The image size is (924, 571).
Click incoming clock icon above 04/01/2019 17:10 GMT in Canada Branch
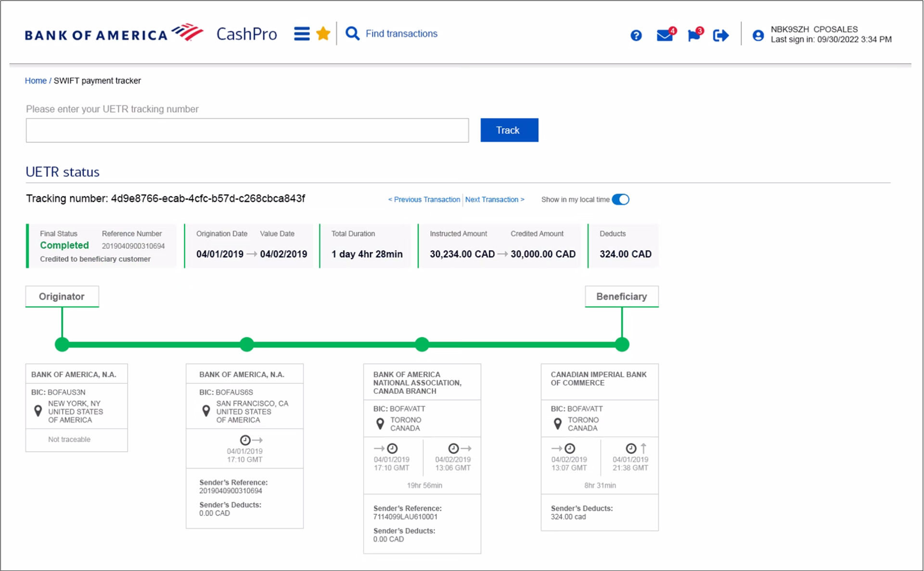tap(392, 448)
